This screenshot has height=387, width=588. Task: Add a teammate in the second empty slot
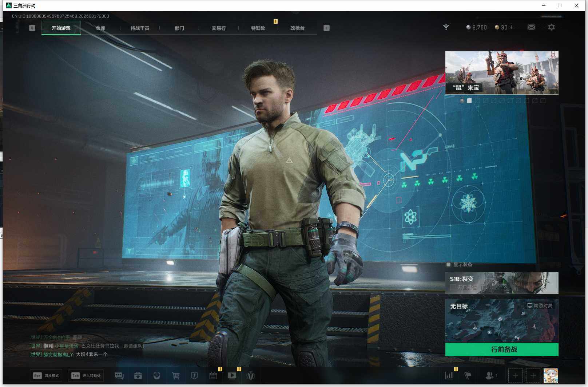[533, 376]
